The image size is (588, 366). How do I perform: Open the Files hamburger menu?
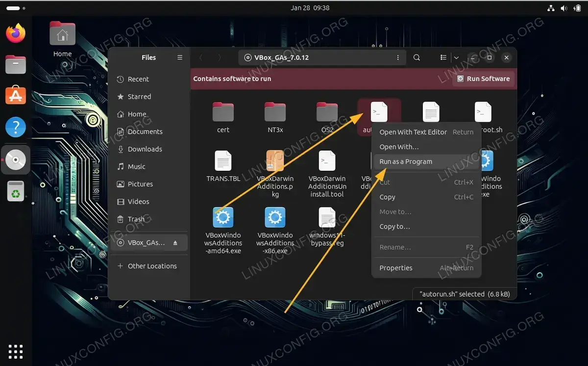click(x=180, y=57)
